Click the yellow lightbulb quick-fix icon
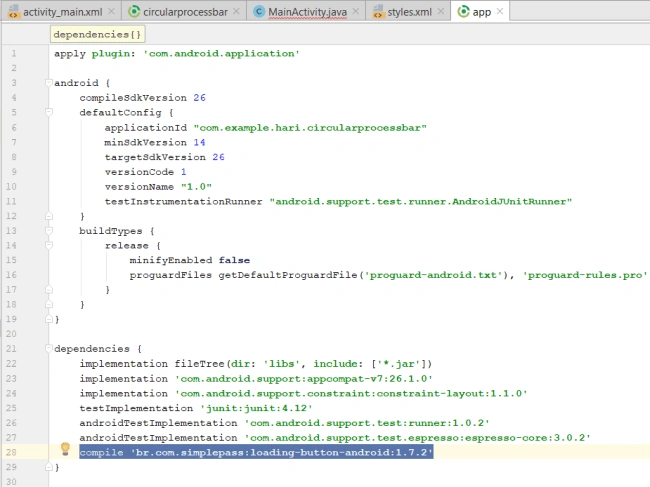 tap(65, 448)
